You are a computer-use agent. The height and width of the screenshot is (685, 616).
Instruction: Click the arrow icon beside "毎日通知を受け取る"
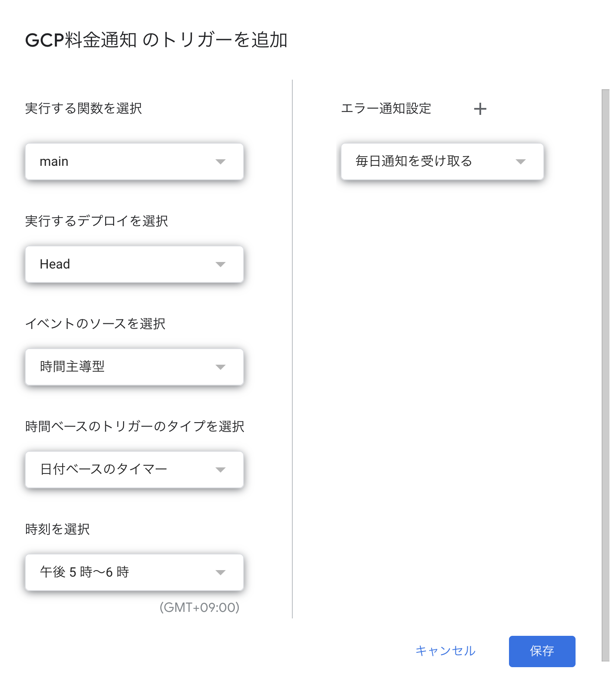(520, 162)
